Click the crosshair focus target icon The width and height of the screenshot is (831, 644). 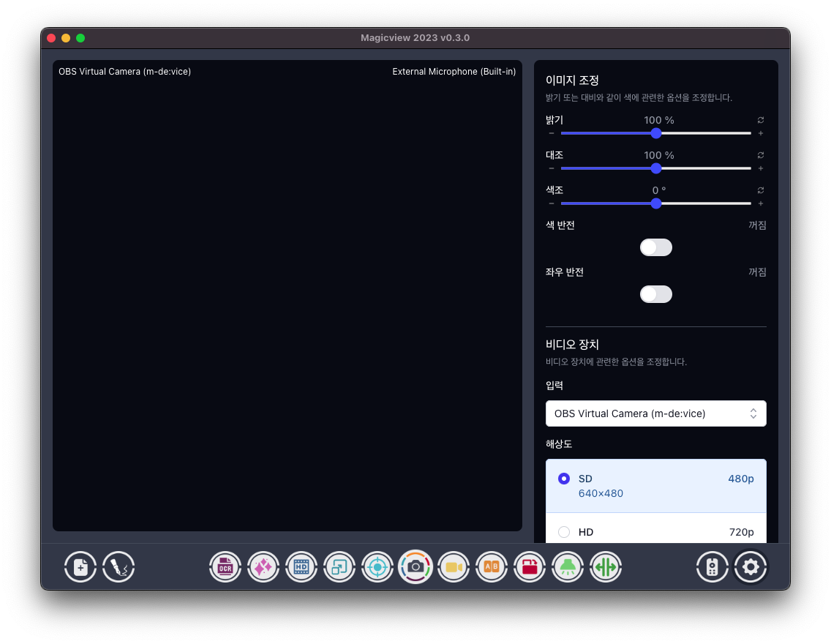coord(377,567)
